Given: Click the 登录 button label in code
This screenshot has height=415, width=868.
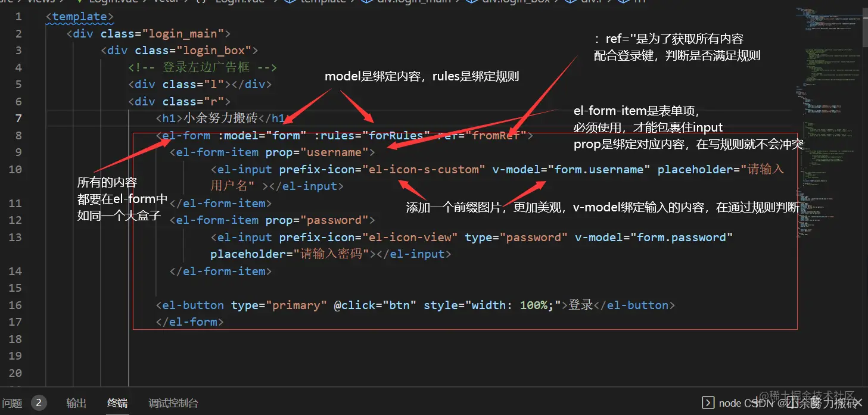Looking at the screenshot, I should pyautogui.click(x=581, y=305).
